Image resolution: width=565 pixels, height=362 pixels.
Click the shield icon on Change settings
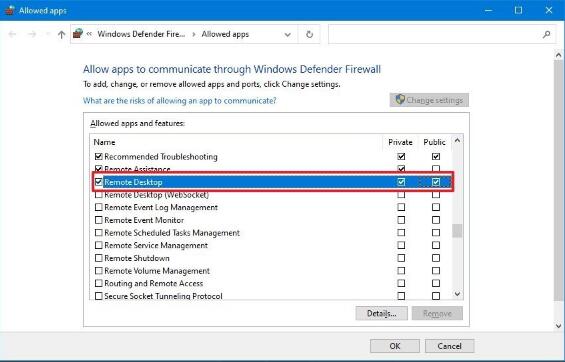pos(400,99)
